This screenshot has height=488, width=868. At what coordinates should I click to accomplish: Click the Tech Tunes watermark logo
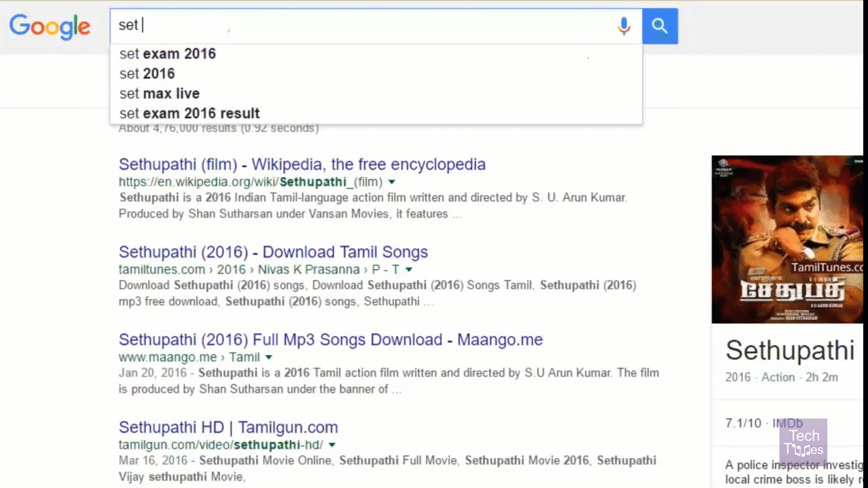pos(804,443)
